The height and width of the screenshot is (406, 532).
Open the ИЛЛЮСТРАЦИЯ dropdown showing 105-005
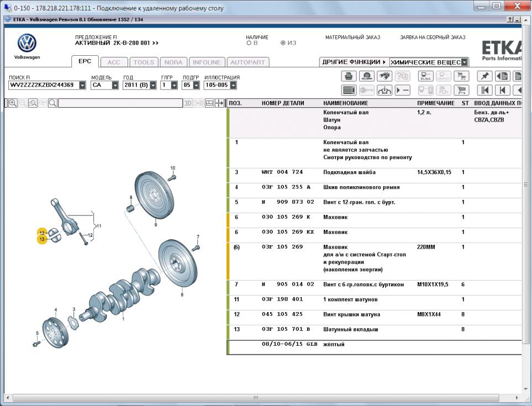coord(233,85)
